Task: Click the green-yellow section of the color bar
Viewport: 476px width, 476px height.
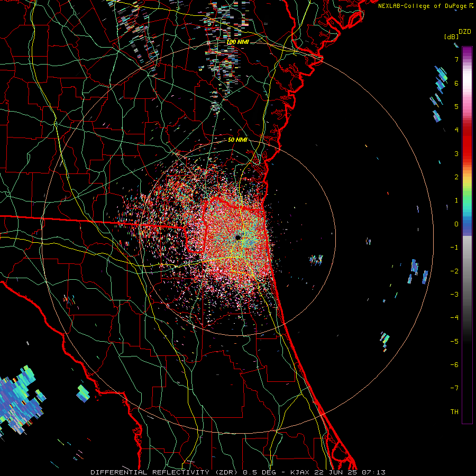Action: [x=467, y=190]
